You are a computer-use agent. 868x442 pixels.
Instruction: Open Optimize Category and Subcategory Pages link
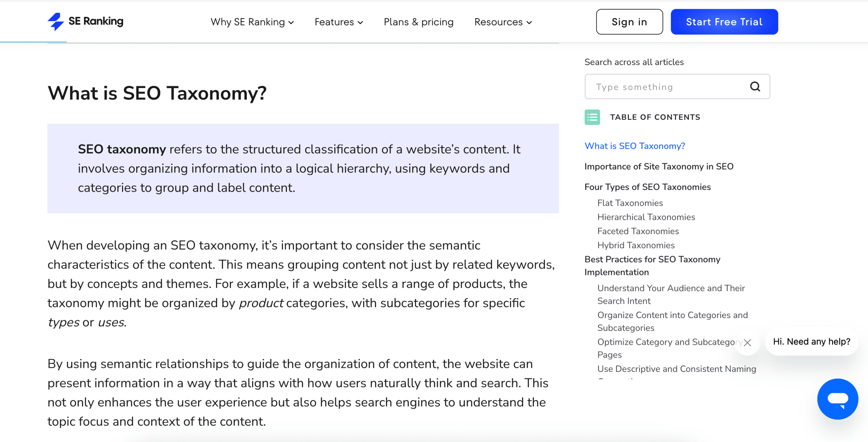pos(670,349)
